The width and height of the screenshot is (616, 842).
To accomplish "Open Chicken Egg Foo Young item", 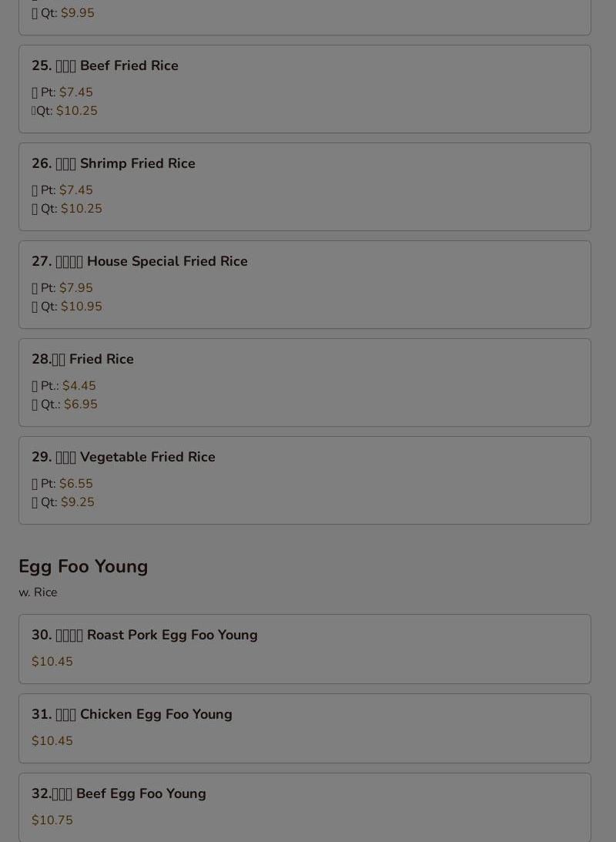I will tap(305, 728).
